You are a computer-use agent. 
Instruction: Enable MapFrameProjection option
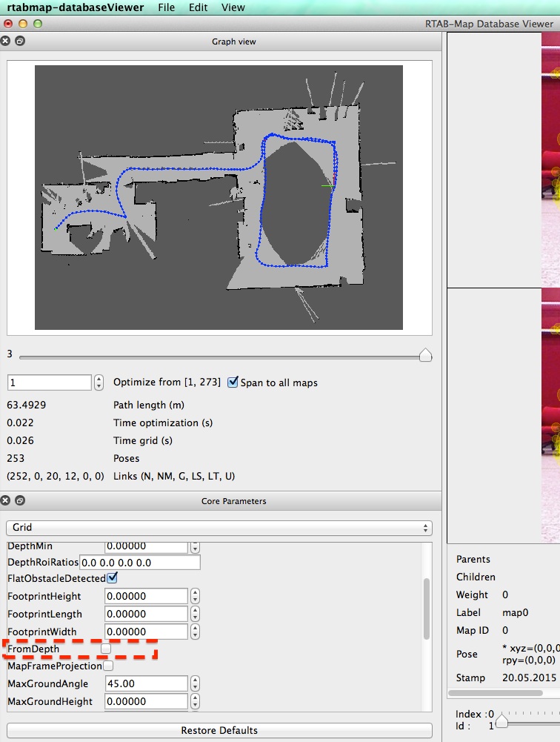pyautogui.click(x=108, y=666)
